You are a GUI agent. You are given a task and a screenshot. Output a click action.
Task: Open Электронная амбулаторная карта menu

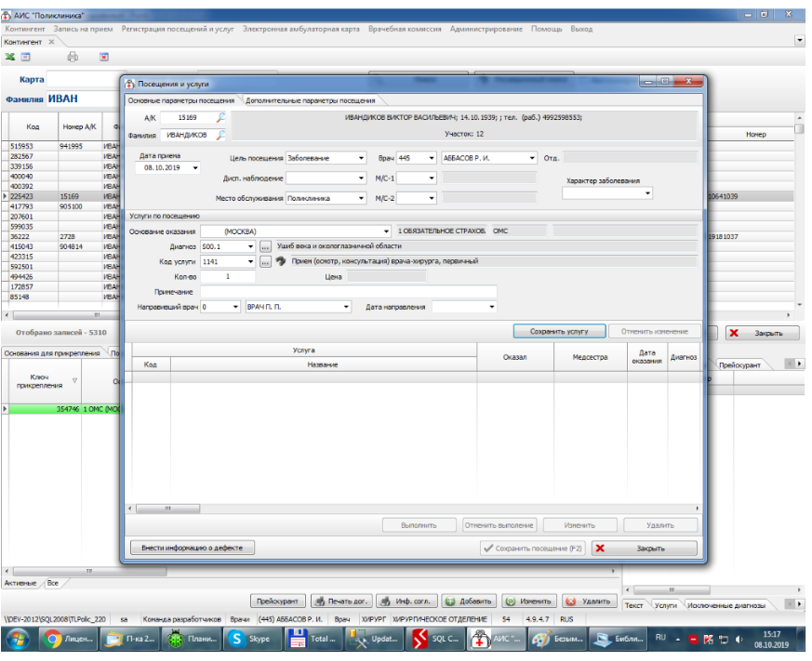coord(300,29)
